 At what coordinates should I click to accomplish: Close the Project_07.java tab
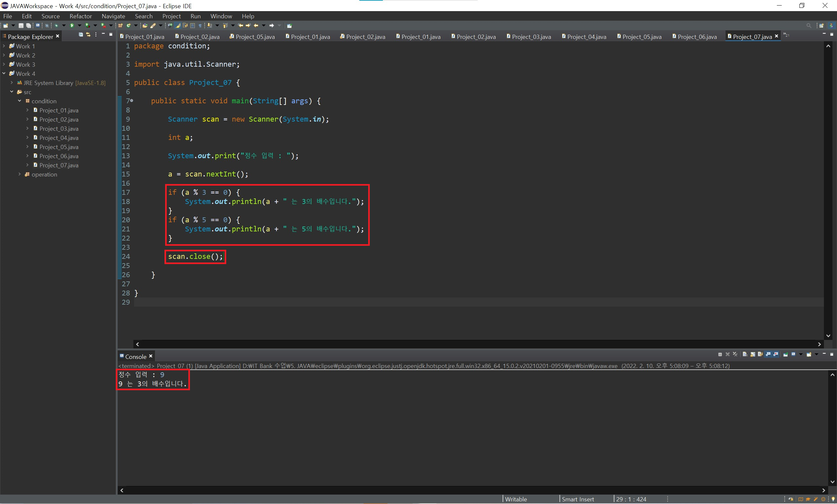point(777,36)
